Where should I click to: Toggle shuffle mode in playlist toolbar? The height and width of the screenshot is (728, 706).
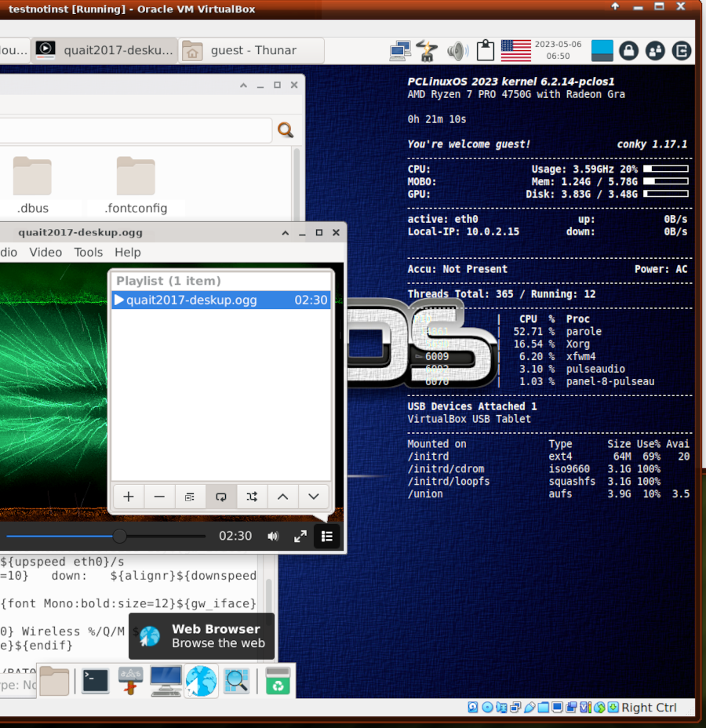point(252,497)
